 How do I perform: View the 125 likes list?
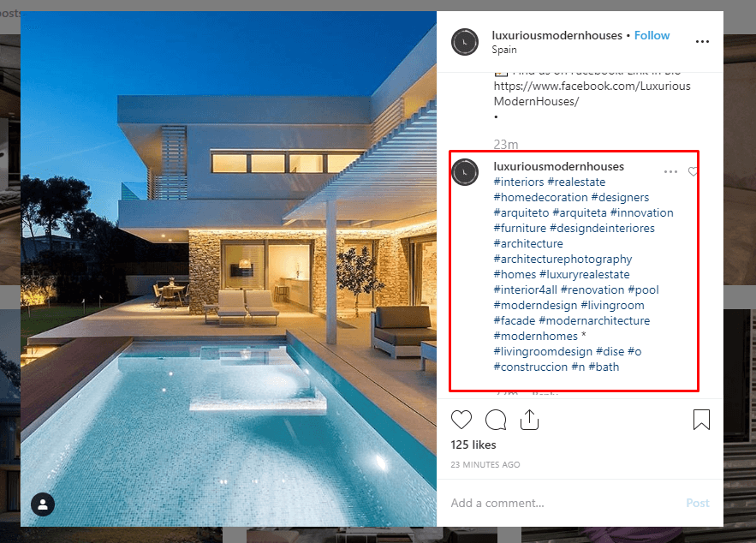point(473,445)
